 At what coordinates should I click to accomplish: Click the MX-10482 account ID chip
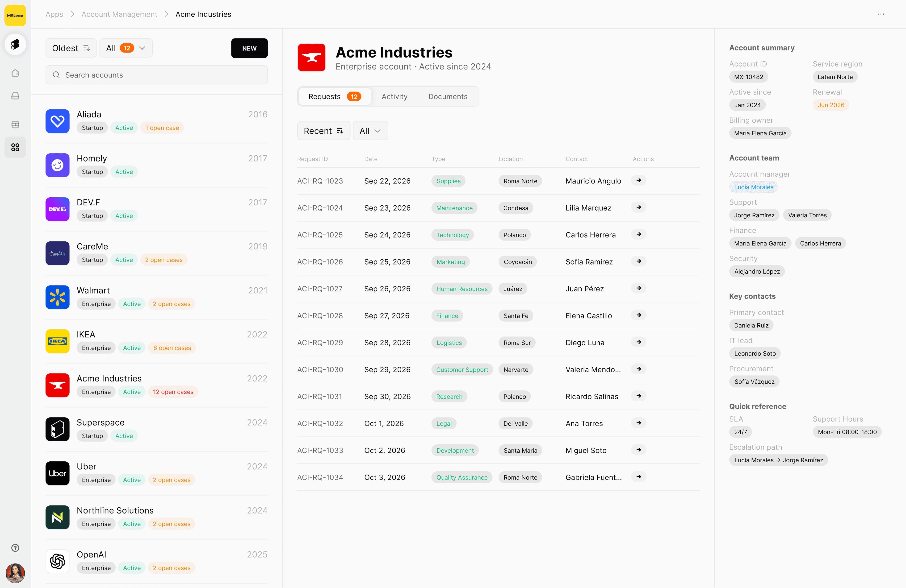pyautogui.click(x=748, y=77)
